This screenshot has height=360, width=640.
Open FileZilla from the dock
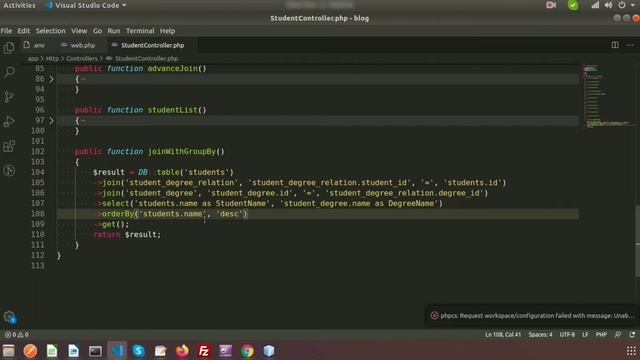(x=204, y=351)
